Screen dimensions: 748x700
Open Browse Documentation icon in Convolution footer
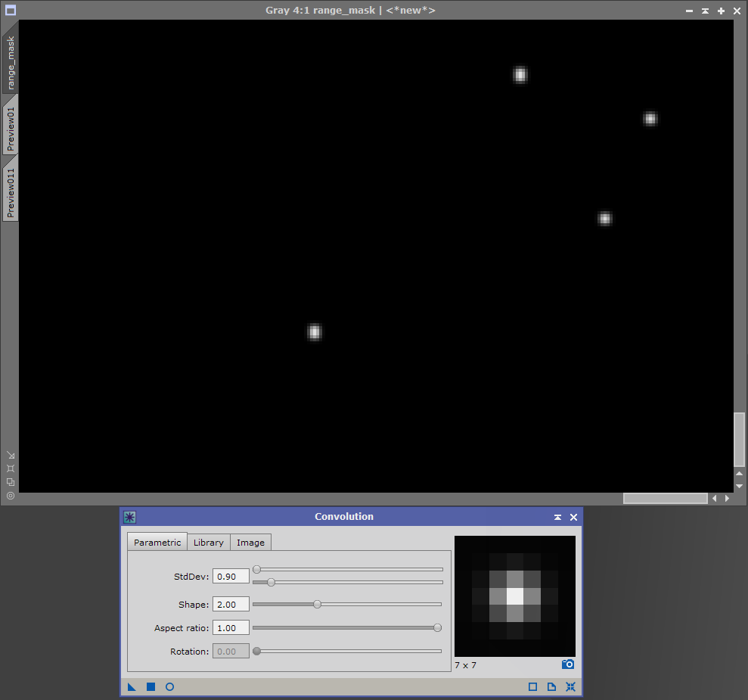[x=551, y=686]
